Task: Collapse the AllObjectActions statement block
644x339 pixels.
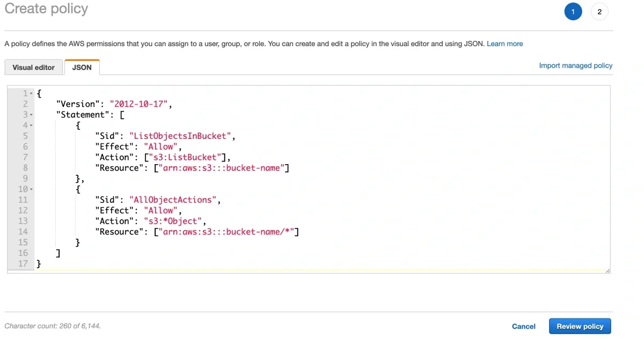Action: [x=31, y=189]
